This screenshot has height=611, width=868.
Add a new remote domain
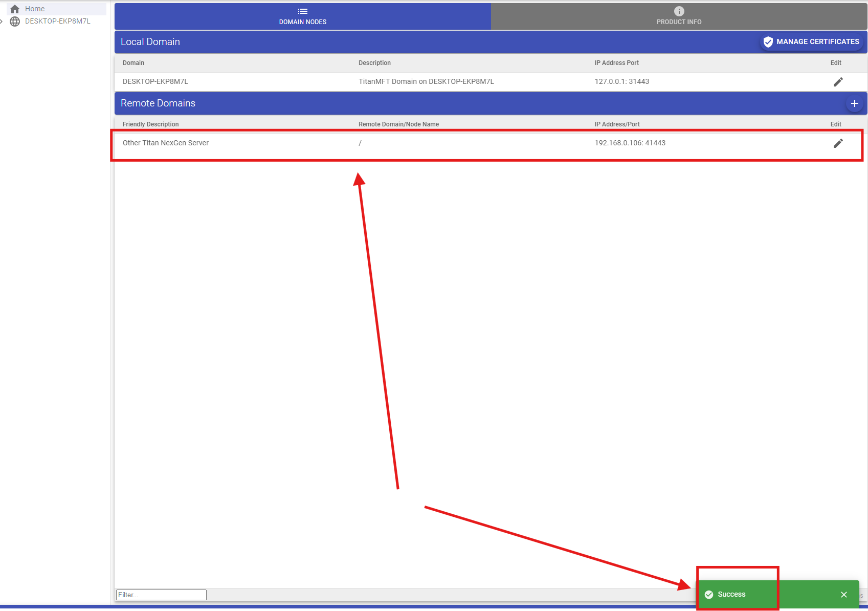(x=854, y=103)
